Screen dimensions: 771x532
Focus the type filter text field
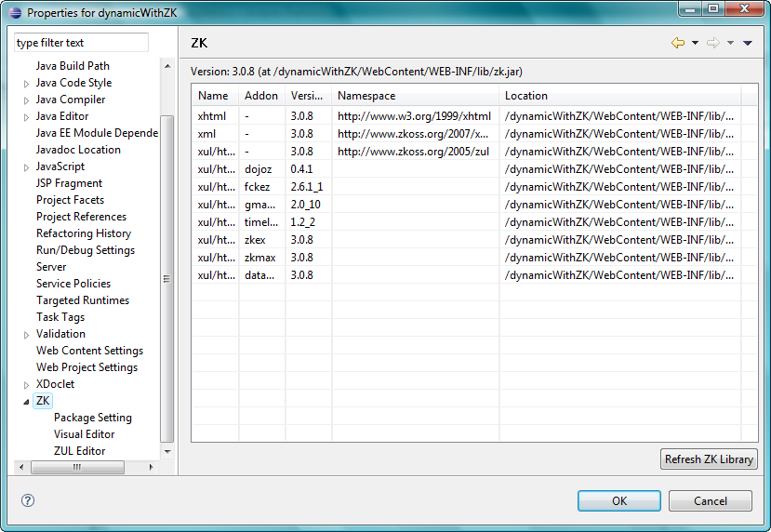81,42
